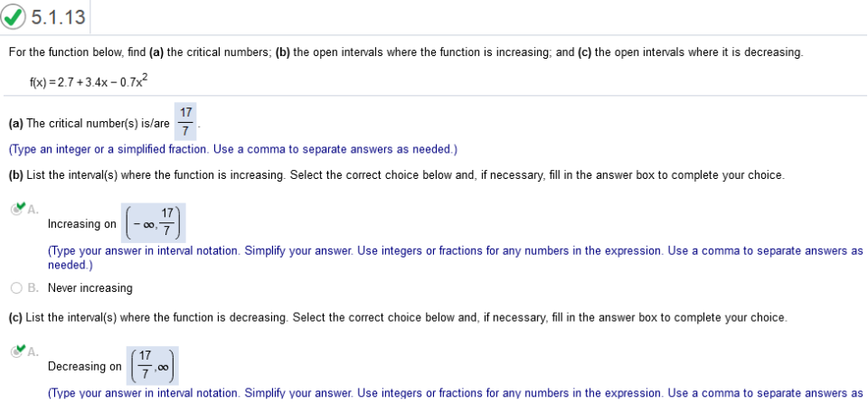Click the part (c) decreasing intervals prompt
The height and width of the screenshot is (413, 868).
pyautogui.click(x=398, y=318)
